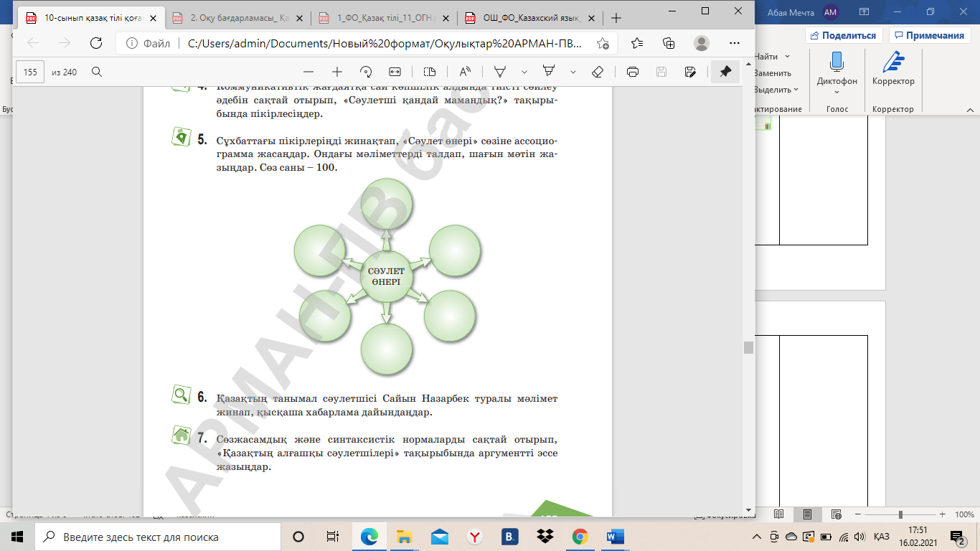Expand the Диктофон dropdown arrow
This screenshot has width=980, height=551.
pyautogui.click(x=837, y=92)
